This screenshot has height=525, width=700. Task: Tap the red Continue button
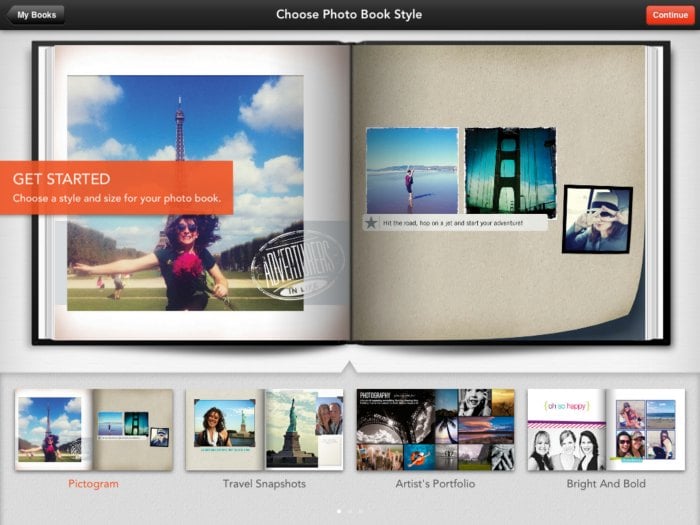670,15
